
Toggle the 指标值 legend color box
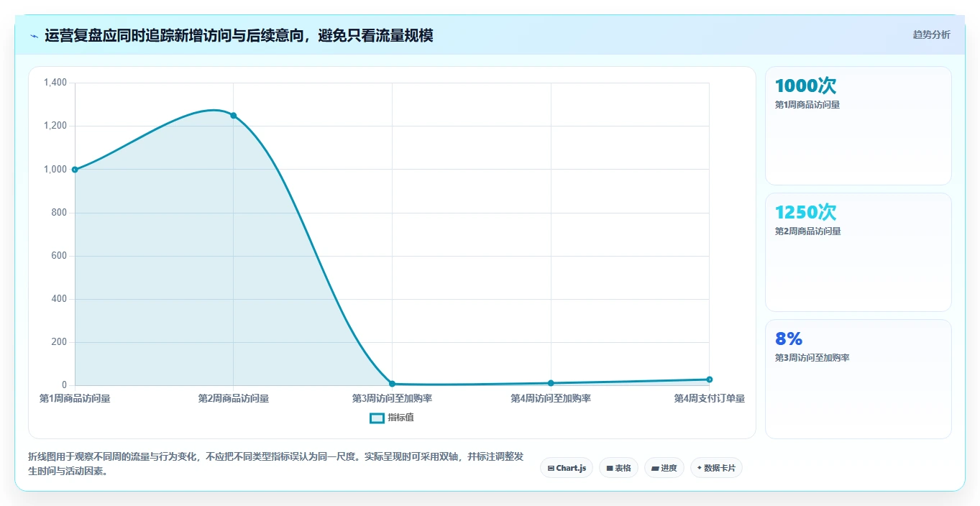pos(377,418)
